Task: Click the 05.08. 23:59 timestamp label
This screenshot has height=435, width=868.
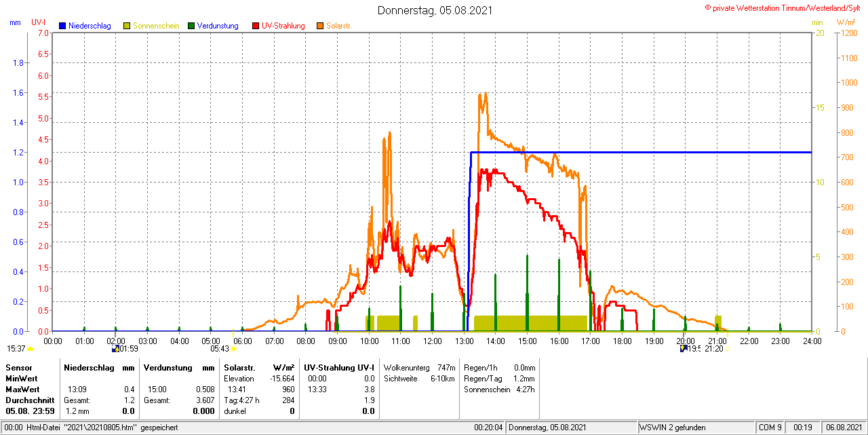Action: (x=30, y=411)
